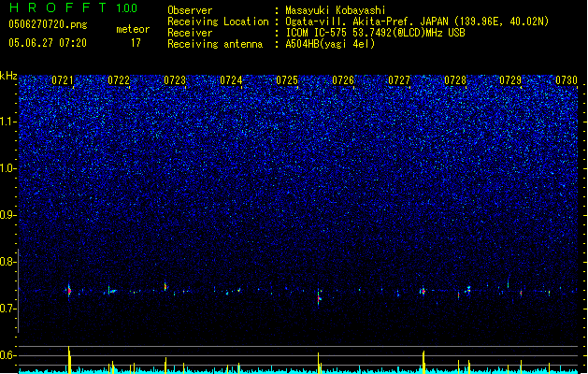
Task: Click the 0.9 kHz axis label
Action: (x=8, y=215)
